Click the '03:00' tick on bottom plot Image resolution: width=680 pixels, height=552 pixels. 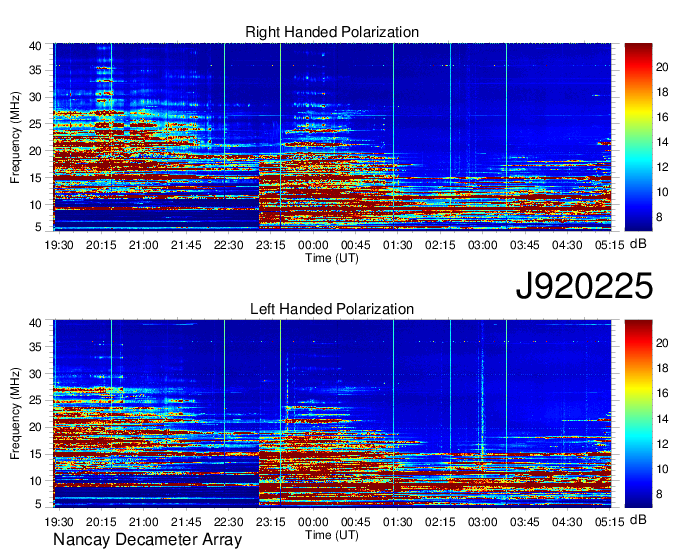coord(482,522)
